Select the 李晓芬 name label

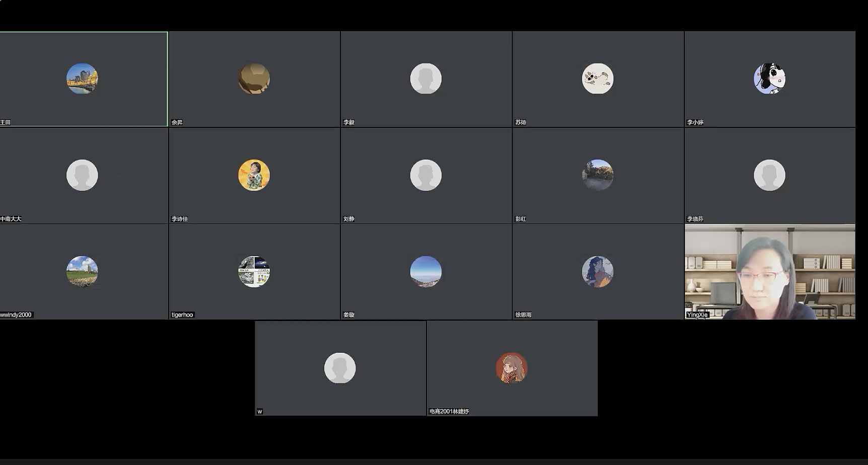pyautogui.click(x=695, y=219)
